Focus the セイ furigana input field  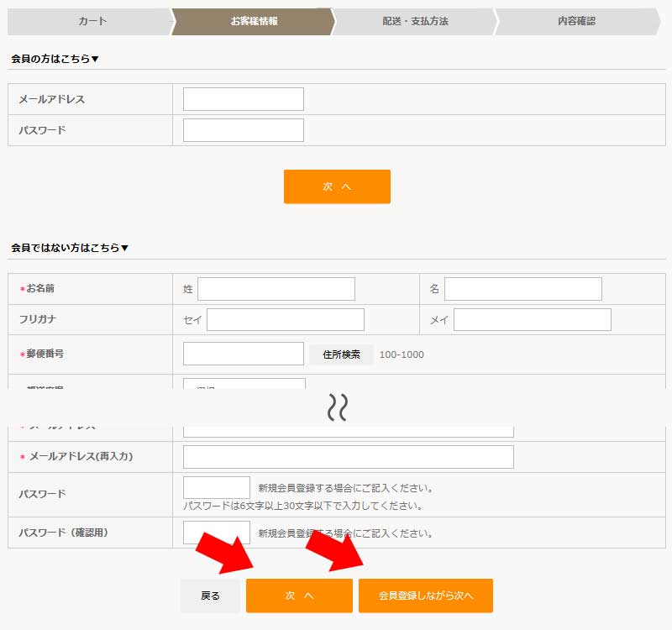(285, 320)
